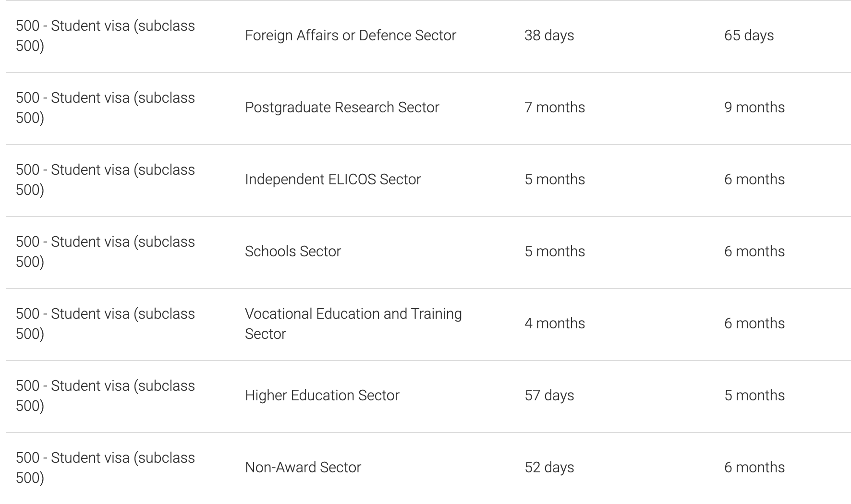Click Vocational Education and Training Sector
The width and height of the screenshot is (851, 504).
point(353,324)
